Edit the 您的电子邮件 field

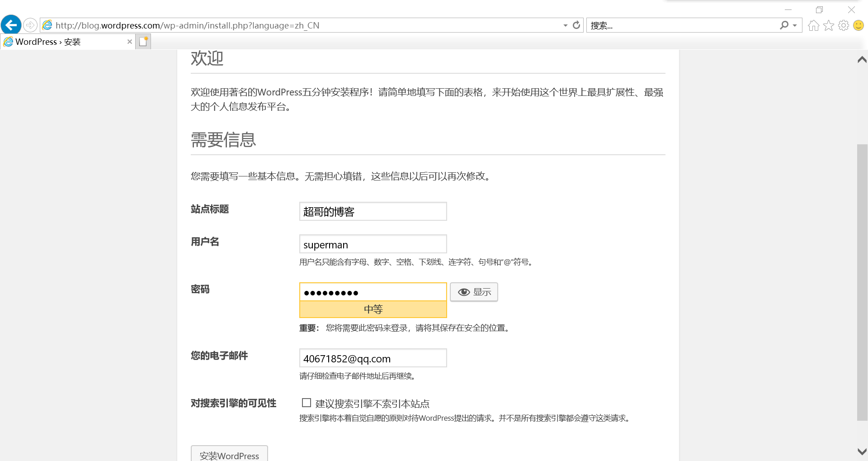[x=373, y=358]
